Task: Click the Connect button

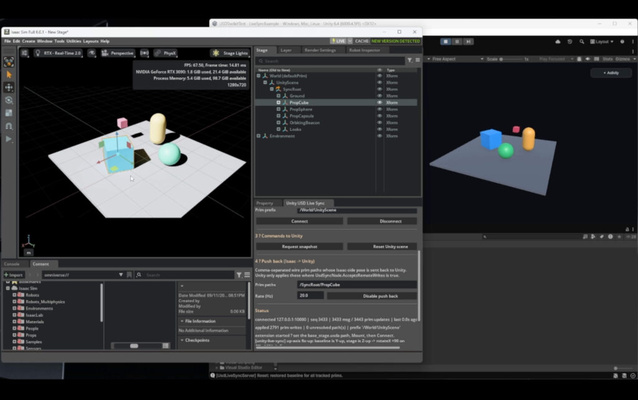Action: coord(299,221)
